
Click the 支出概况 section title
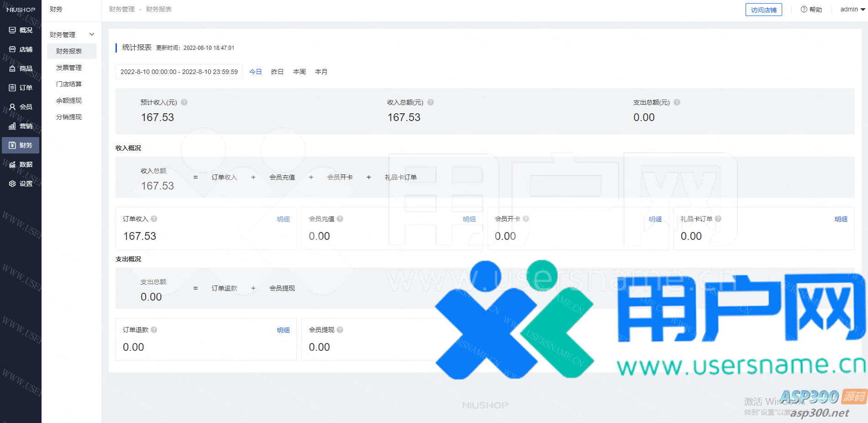[128, 259]
